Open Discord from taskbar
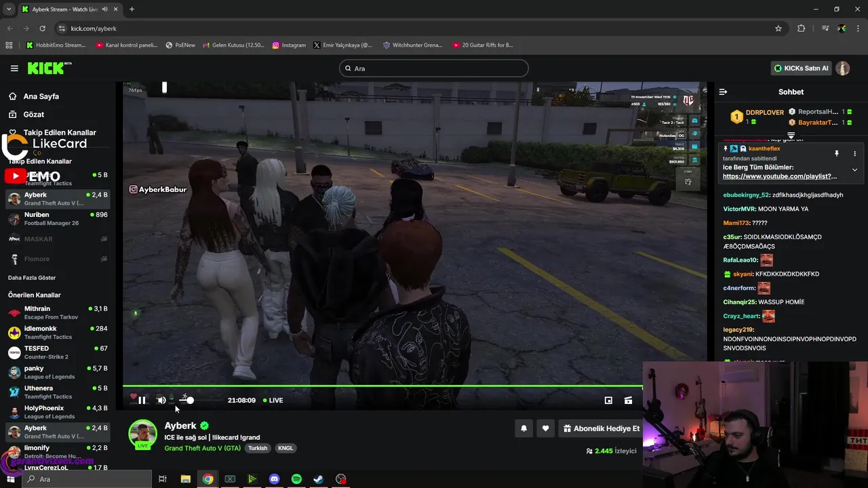Viewport: 868px width, 488px height. [274, 479]
